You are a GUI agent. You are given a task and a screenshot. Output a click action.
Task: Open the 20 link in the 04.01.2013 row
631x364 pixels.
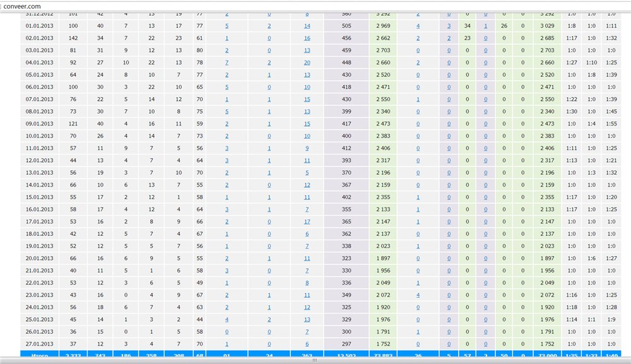pos(307,62)
